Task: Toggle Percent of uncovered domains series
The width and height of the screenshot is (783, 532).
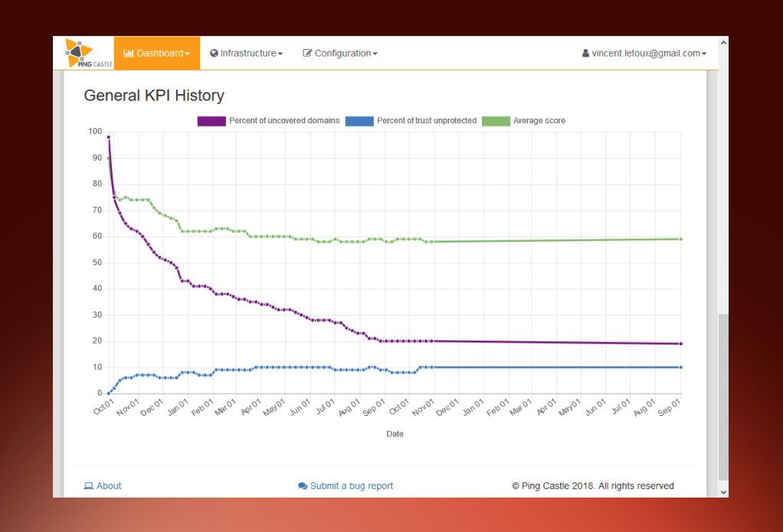Action: (x=269, y=121)
